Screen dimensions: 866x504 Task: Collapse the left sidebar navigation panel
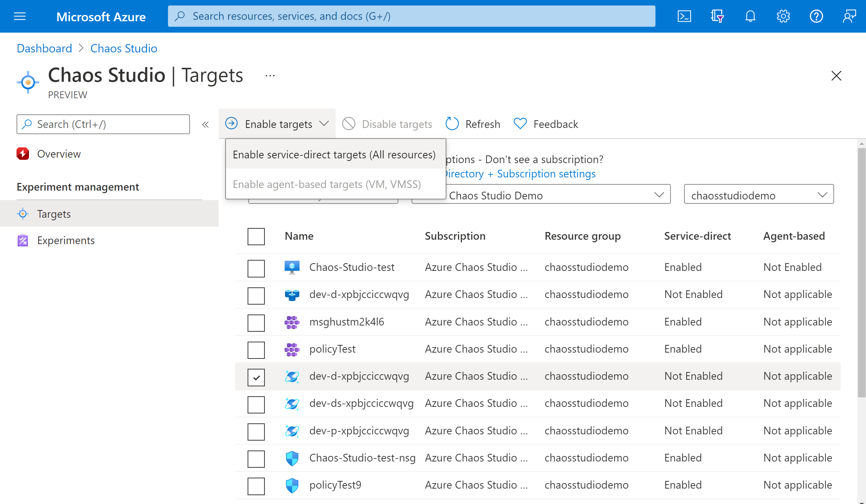point(207,124)
